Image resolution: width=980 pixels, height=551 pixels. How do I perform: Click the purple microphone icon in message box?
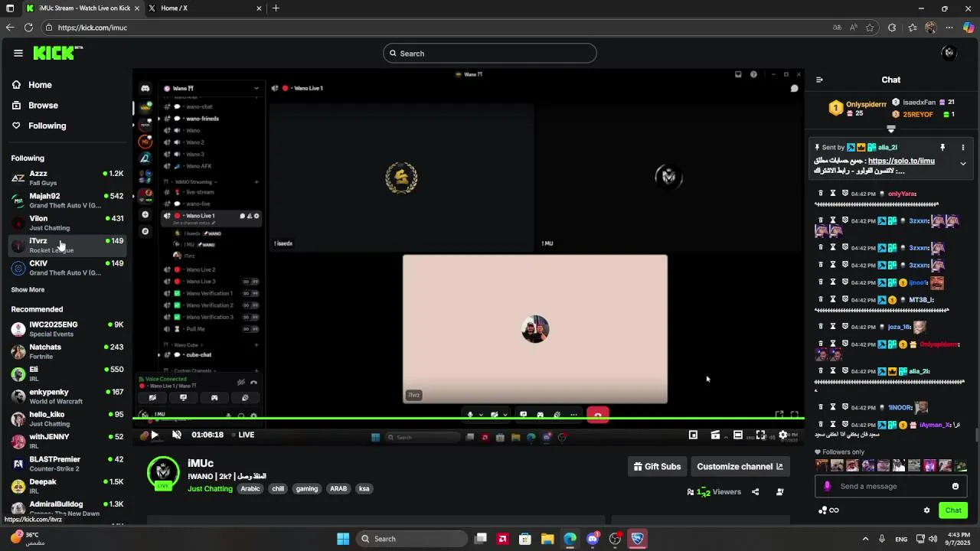pos(827,486)
